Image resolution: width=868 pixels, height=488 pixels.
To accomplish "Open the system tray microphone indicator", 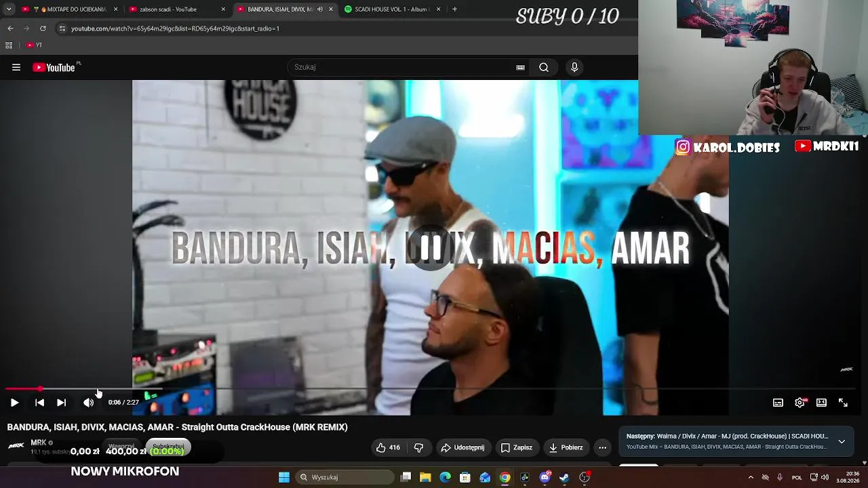I will 780,477.
